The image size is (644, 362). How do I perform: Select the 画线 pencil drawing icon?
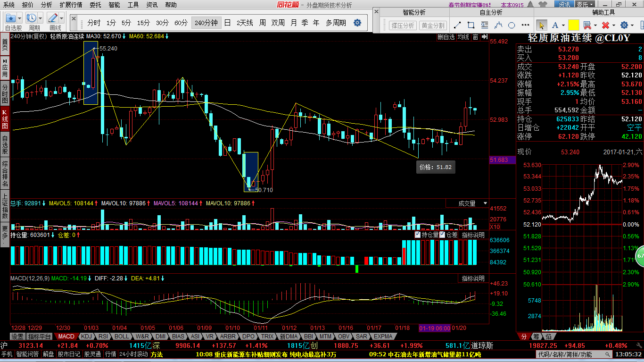pyautogui.click(x=53, y=18)
